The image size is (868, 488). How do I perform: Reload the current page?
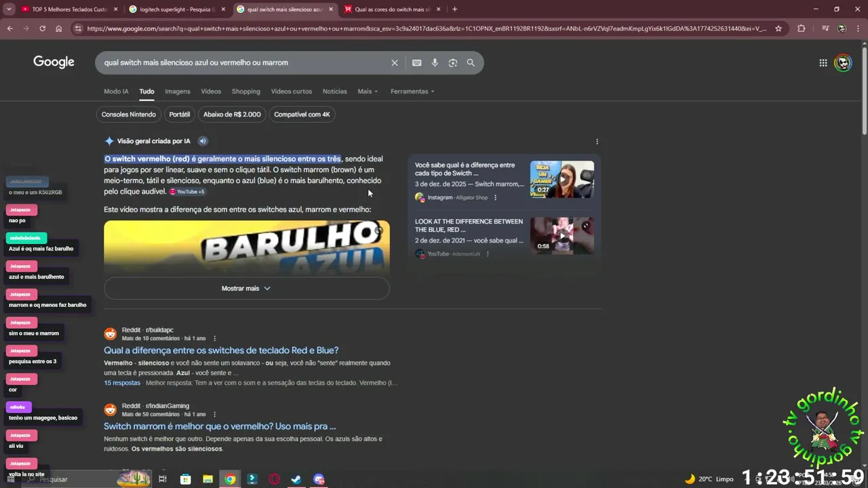(x=42, y=28)
